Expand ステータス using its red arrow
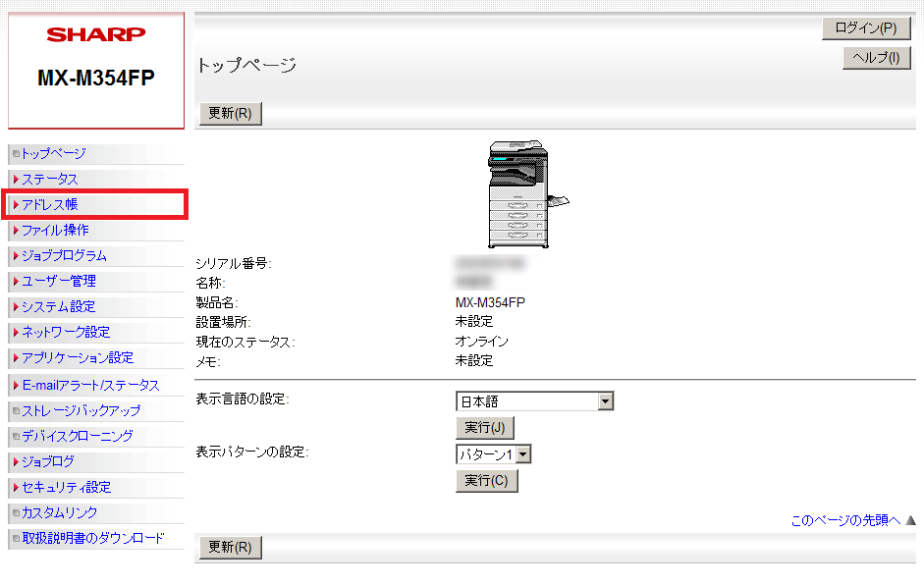 (16, 179)
